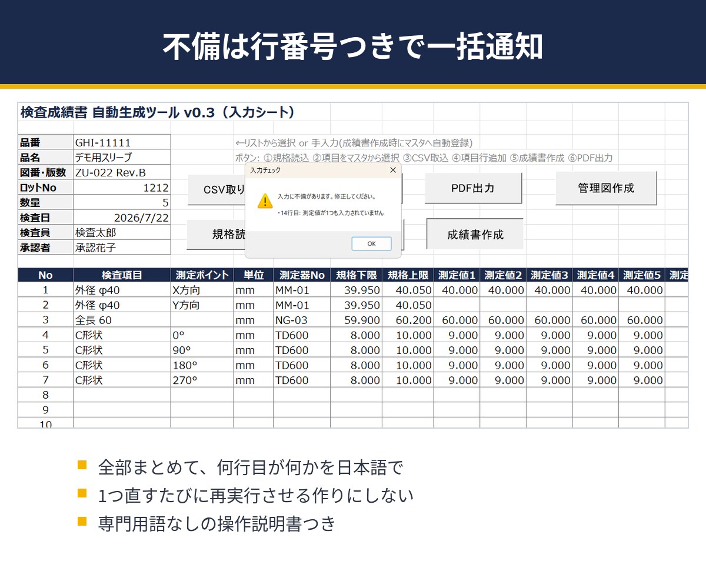
Task: Click the 成績書作成 button
Action: tap(475, 234)
